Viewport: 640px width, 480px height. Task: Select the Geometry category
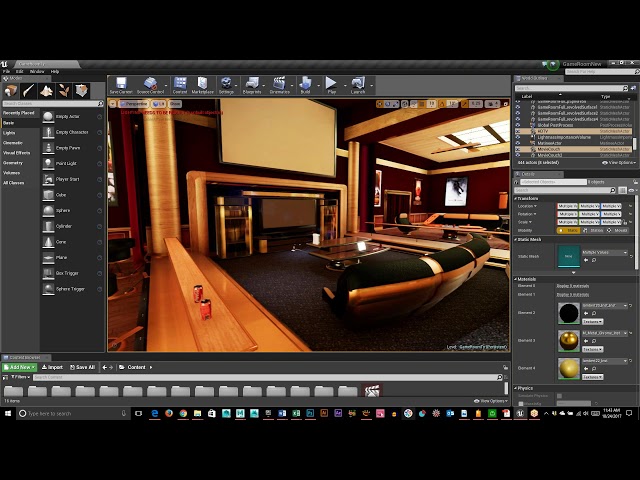pos(13,163)
